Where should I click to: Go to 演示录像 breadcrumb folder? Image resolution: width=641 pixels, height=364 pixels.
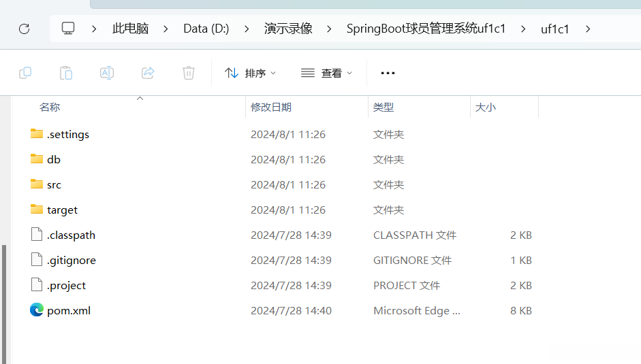(288, 29)
